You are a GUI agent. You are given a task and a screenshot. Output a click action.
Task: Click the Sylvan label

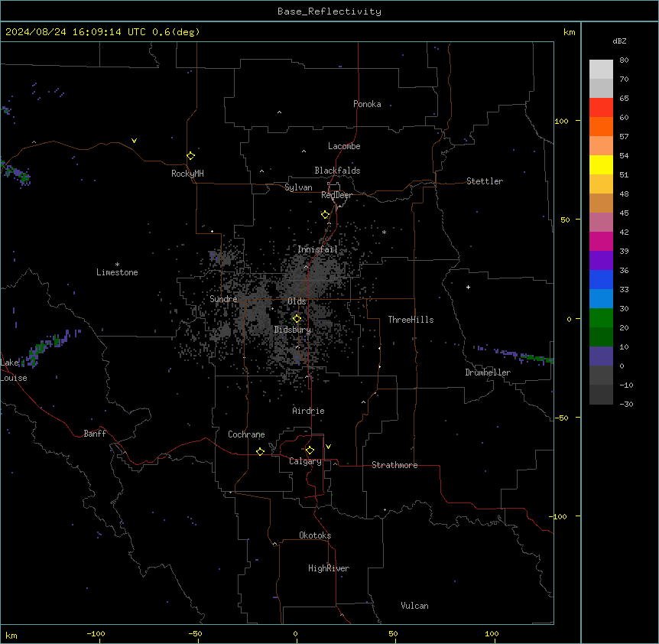click(298, 187)
